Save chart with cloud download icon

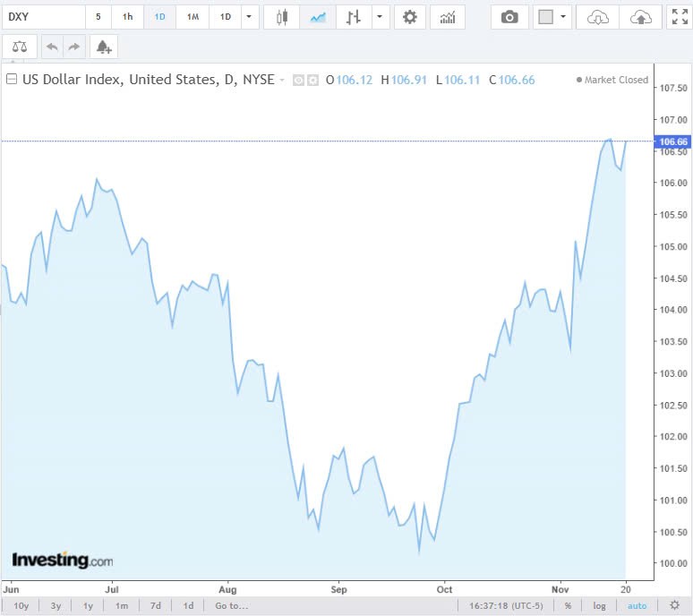click(598, 17)
